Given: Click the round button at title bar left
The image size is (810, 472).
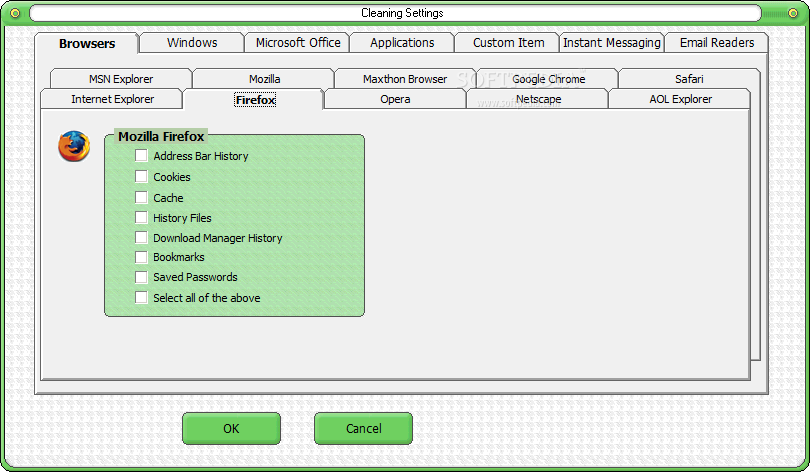Looking at the screenshot, I should pos(15,13).
